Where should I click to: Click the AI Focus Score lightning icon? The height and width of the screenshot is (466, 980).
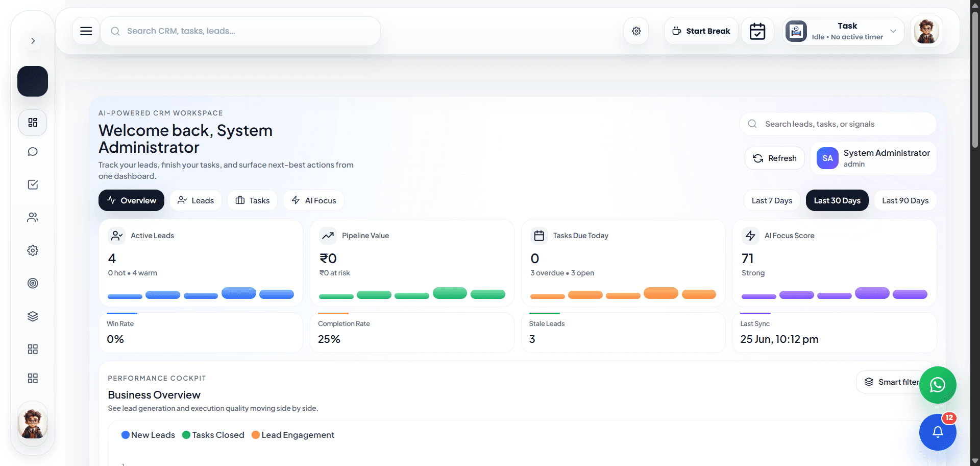tap(750, 236)
